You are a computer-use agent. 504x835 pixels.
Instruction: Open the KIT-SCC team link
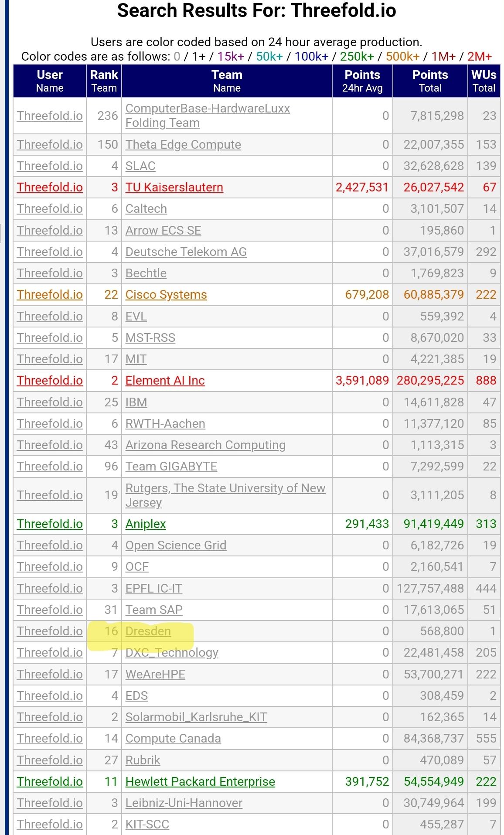147,824
